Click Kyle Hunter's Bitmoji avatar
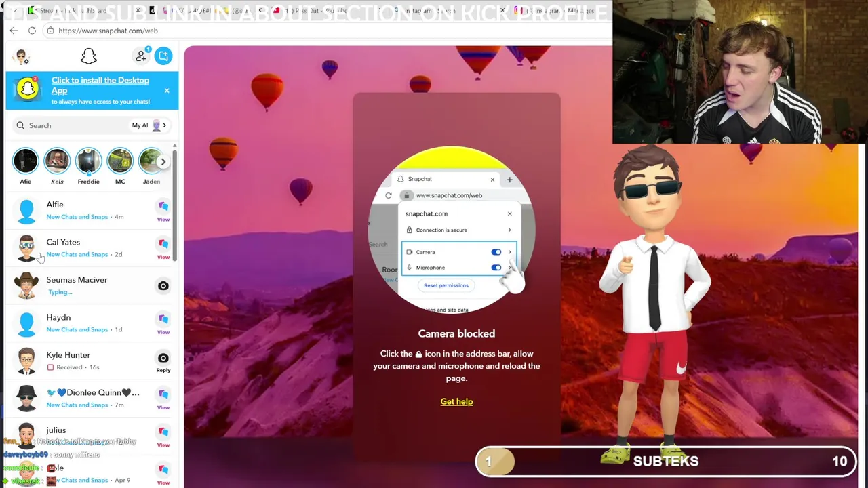Viewport: 868px width, 488px height. point(26,361)
